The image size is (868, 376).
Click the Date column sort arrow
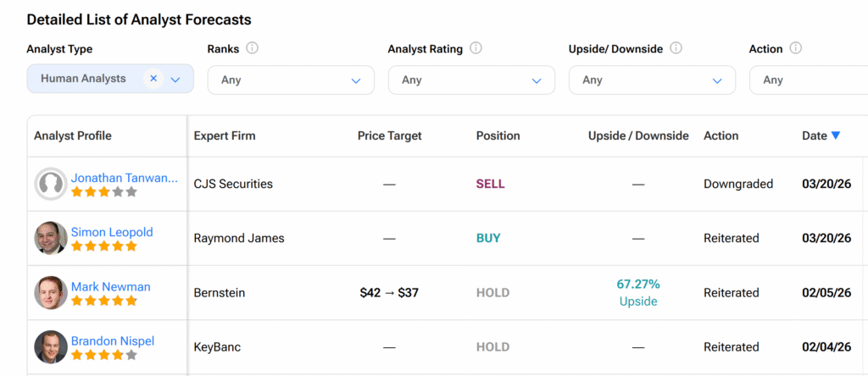coord(836,135)
